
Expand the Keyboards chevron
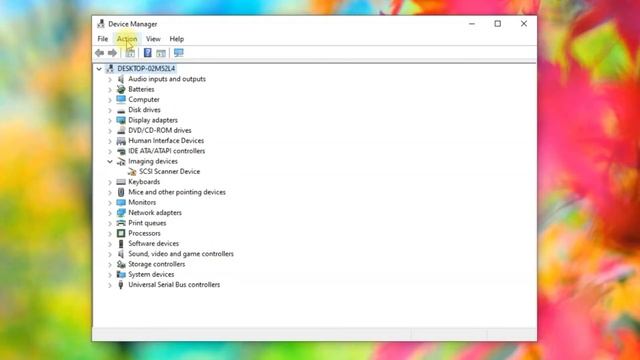coord(110,182)
